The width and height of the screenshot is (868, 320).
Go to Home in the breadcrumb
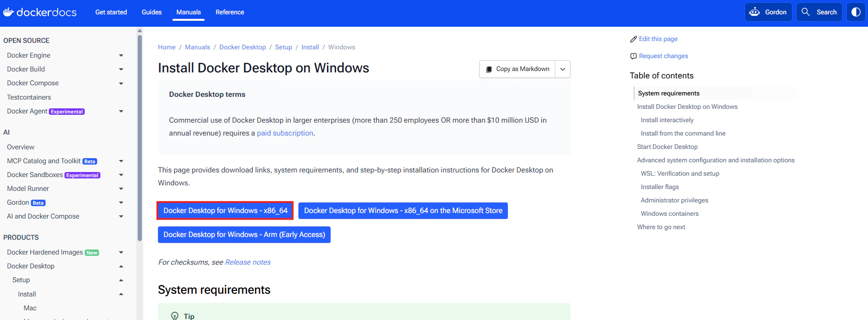167,47
